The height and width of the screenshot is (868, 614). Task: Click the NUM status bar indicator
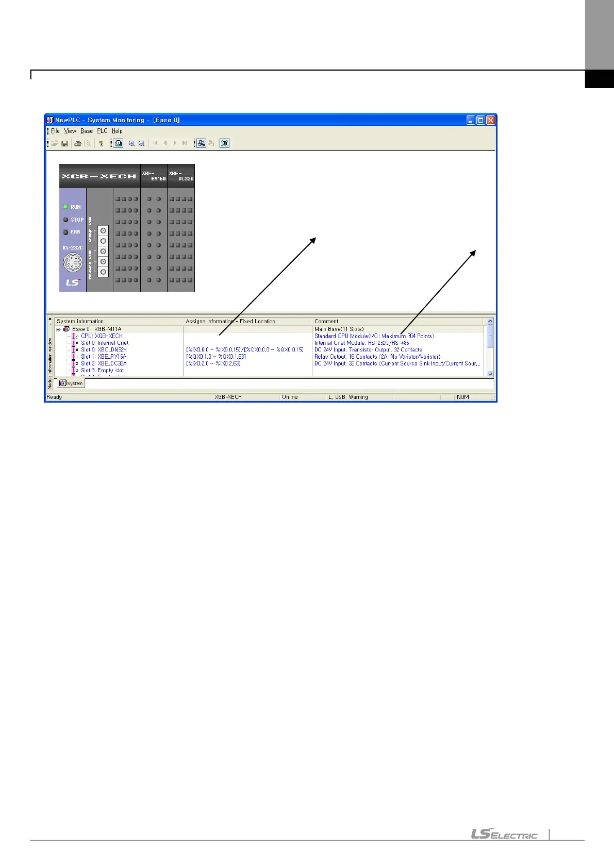(463, 397)
